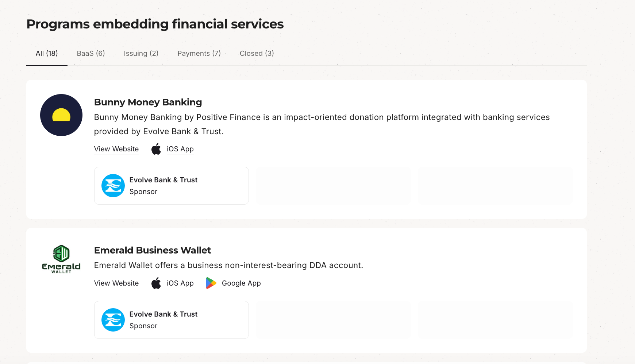The width and height of the screenshot is (635, 364).
Task: Click the Emerald Business Wallet title
Action: tap(152, 250)
